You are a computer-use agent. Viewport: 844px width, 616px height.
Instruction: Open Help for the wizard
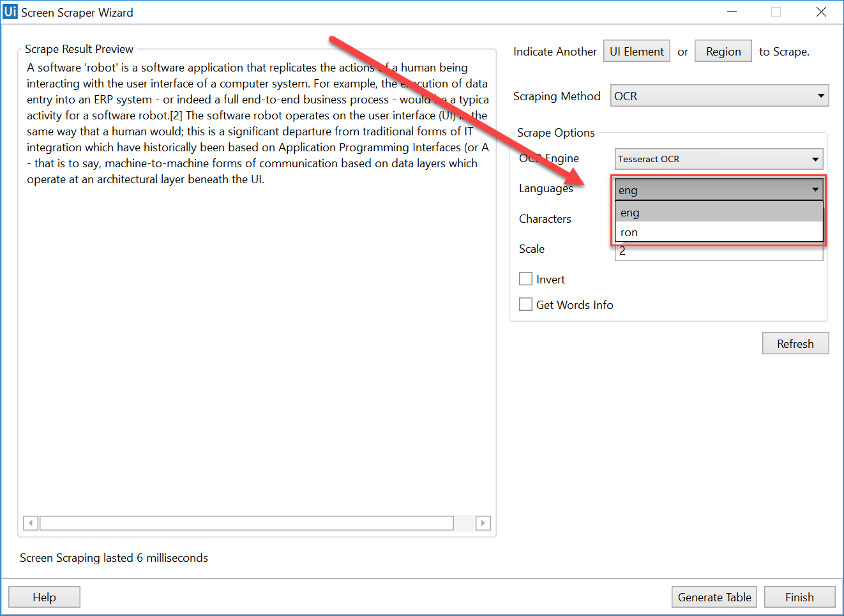click(x=44, y=597)
